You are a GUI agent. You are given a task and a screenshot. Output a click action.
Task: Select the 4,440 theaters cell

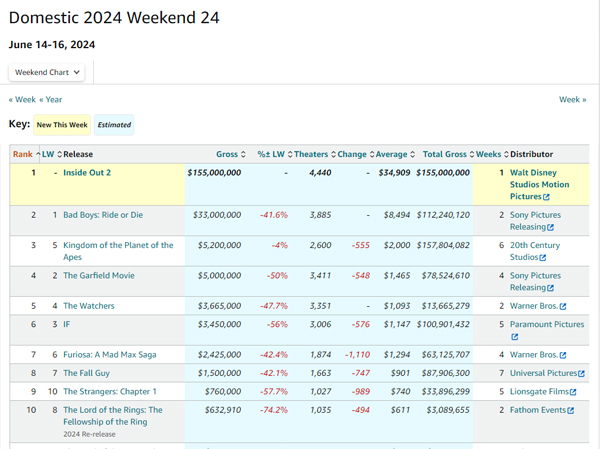(x=320, y=173)
